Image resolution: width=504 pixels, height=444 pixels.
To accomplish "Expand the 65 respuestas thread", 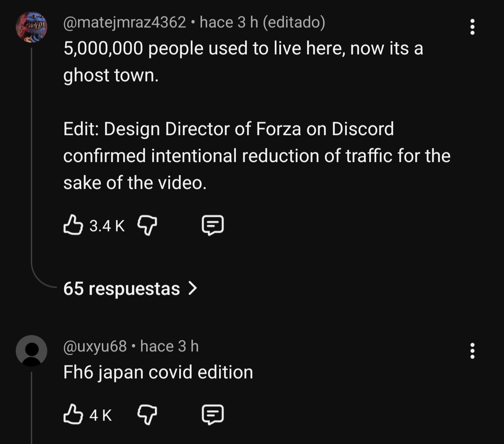I will click(x=121, y=289).
